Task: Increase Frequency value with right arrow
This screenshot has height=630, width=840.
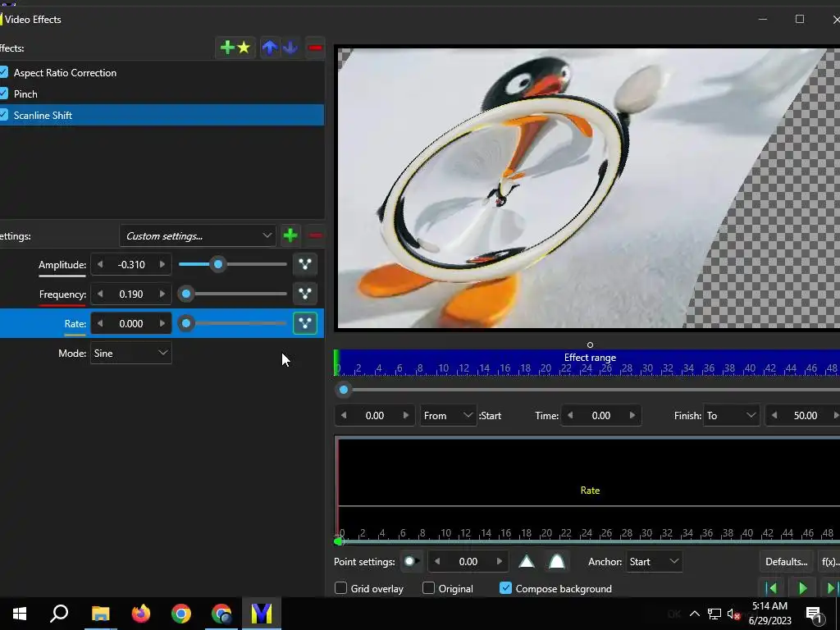Action: [162, 294]
